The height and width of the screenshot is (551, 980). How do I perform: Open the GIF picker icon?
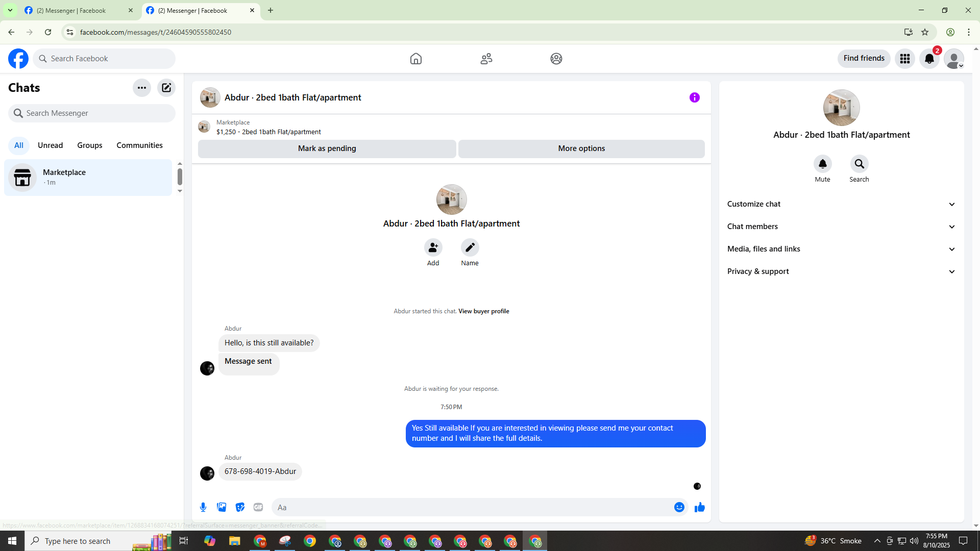pyautogui.click(x=258, y=507)
